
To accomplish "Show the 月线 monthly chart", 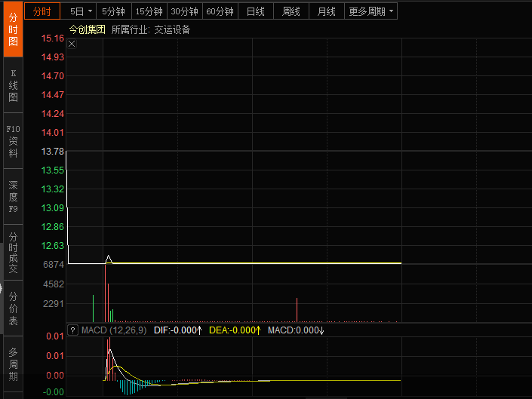I will click(x=327, y=11).
